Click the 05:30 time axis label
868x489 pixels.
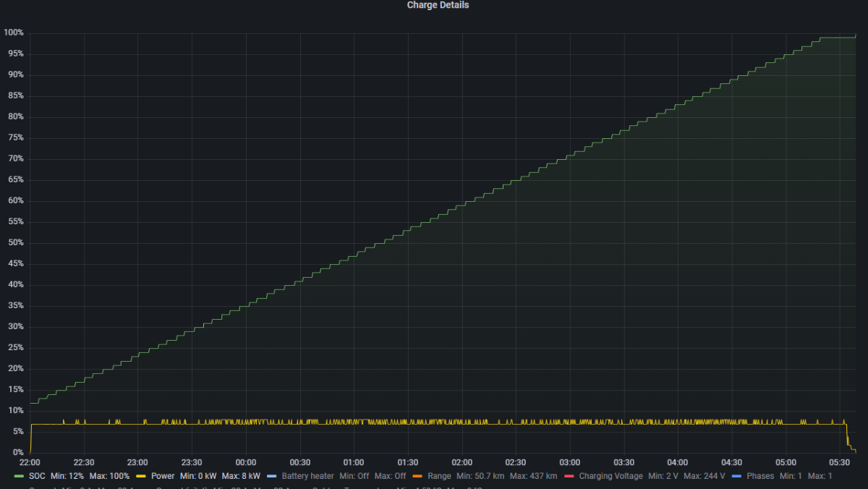[x=839, y=462]
